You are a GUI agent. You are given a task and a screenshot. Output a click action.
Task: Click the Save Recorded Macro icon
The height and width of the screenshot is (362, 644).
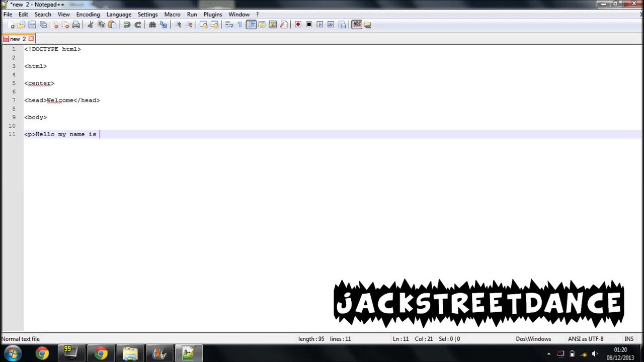(x=342, y=25)
